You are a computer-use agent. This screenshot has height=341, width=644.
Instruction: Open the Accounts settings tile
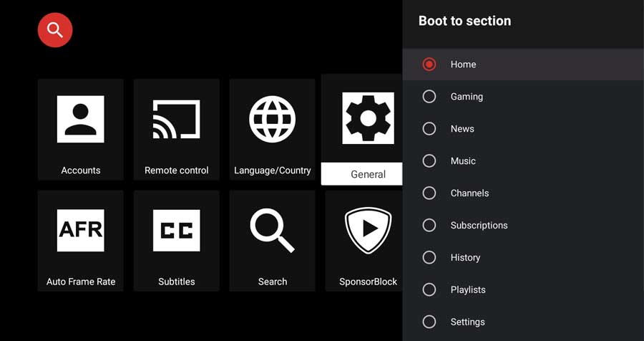pos(80,130)
